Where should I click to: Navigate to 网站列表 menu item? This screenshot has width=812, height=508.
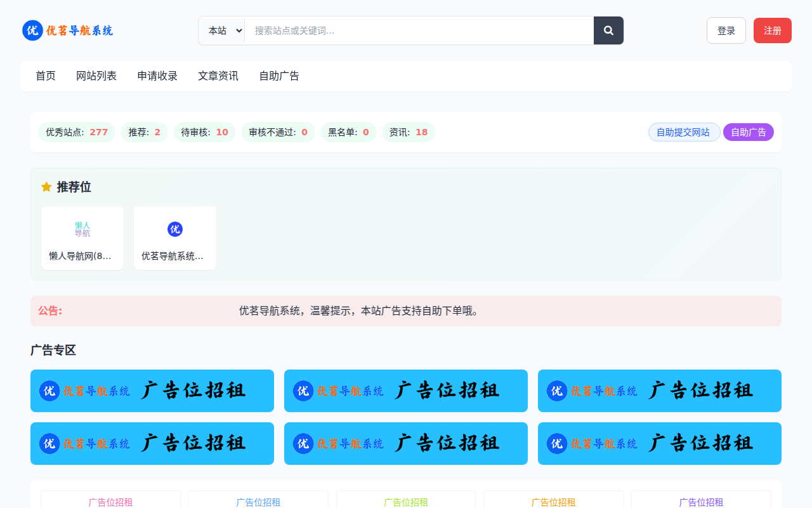coord(96,76)
